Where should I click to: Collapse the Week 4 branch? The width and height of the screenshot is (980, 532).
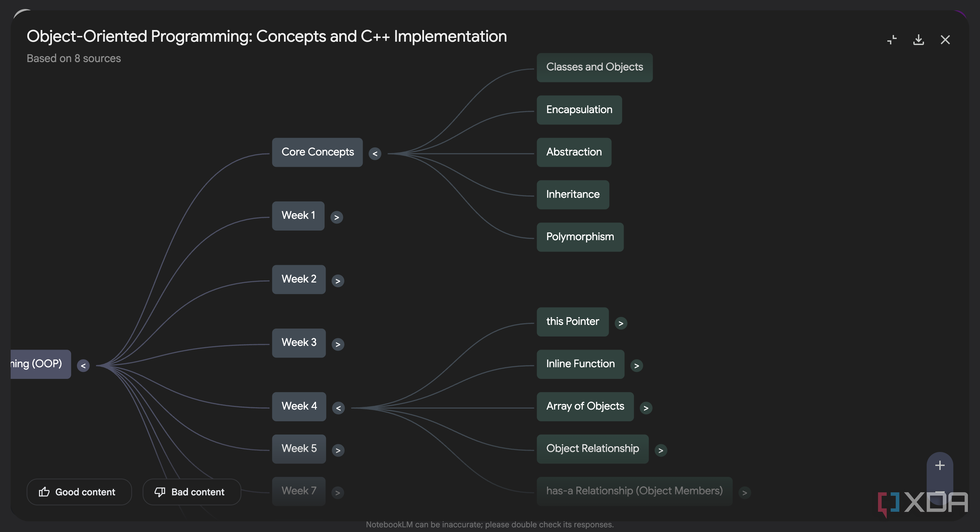(x=339, y=408)
